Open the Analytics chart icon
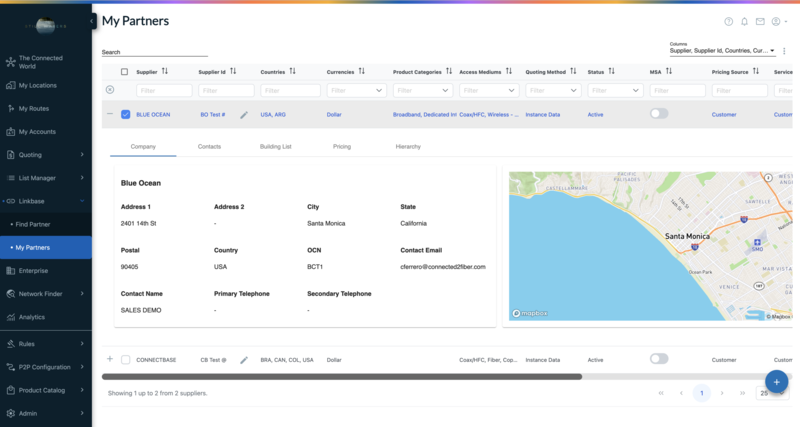Image resolution: width=800 pixels, height=427 pixels. coord(10,317)
